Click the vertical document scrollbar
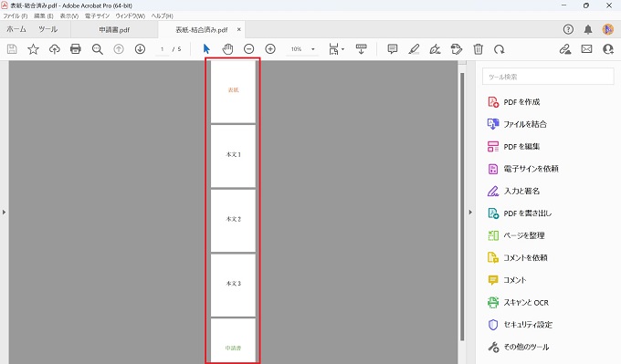The width and height of the screenshot is (621, 364). tap(462, 206)
